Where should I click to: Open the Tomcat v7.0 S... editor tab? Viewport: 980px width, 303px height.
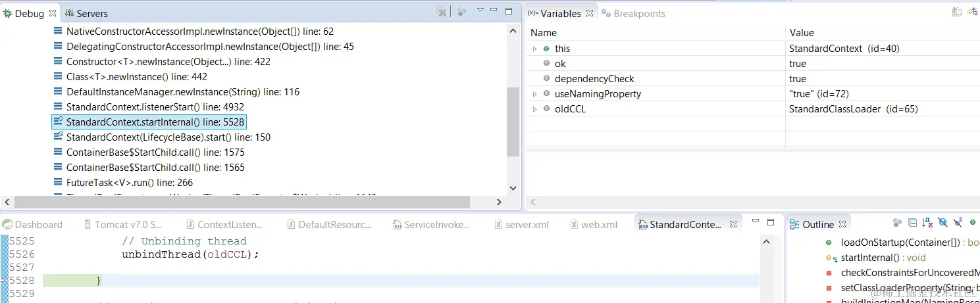[x=123, y=225]
